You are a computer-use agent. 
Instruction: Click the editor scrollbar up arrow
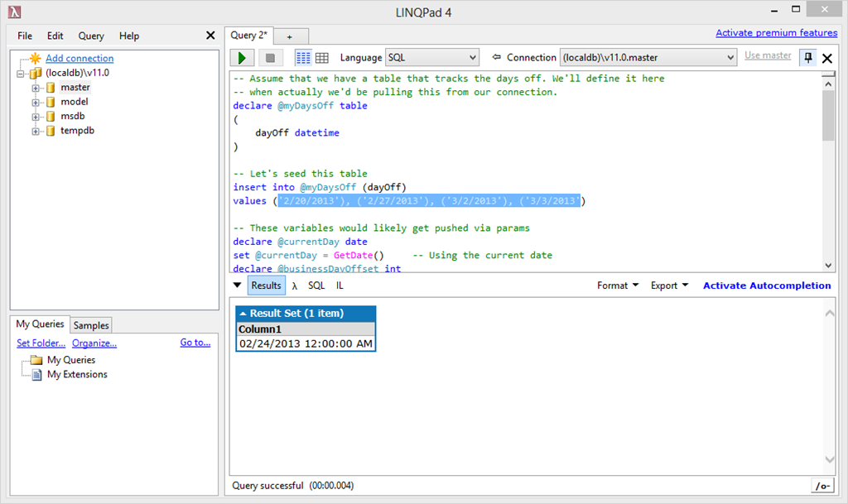828,84
